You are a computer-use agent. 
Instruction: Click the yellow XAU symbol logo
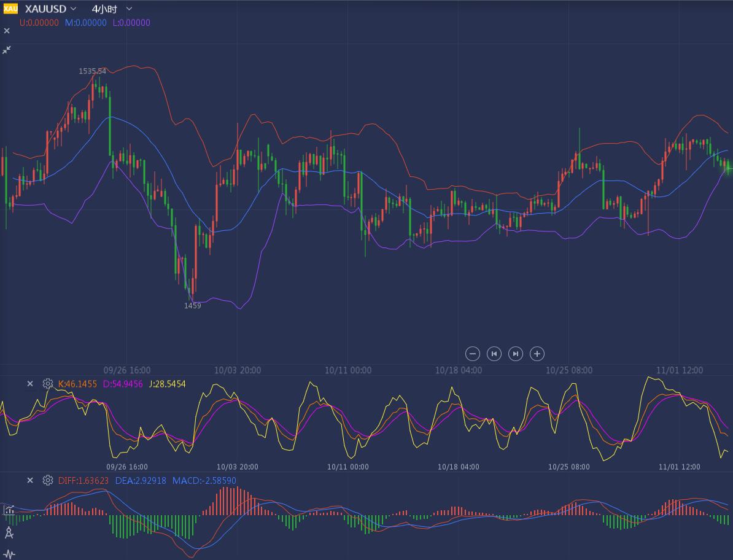click(10, 9)
